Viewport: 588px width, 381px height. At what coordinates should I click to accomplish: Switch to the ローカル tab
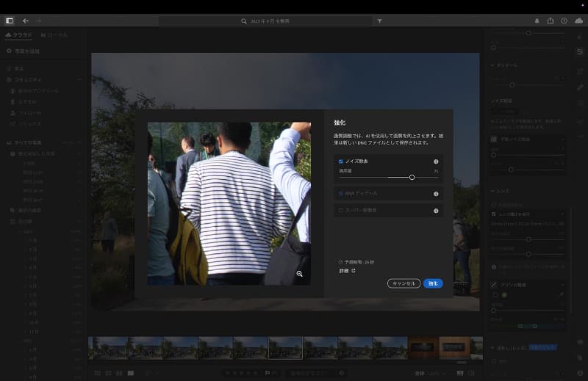[54, 35]
